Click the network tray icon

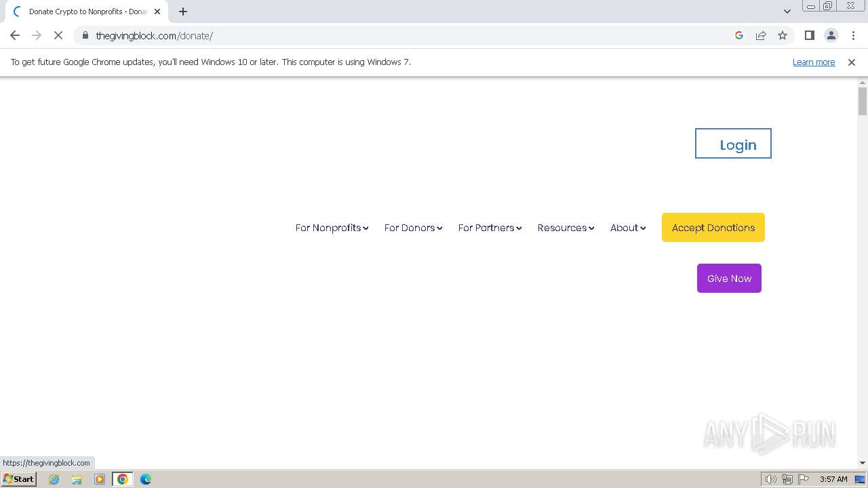point(787,479)
